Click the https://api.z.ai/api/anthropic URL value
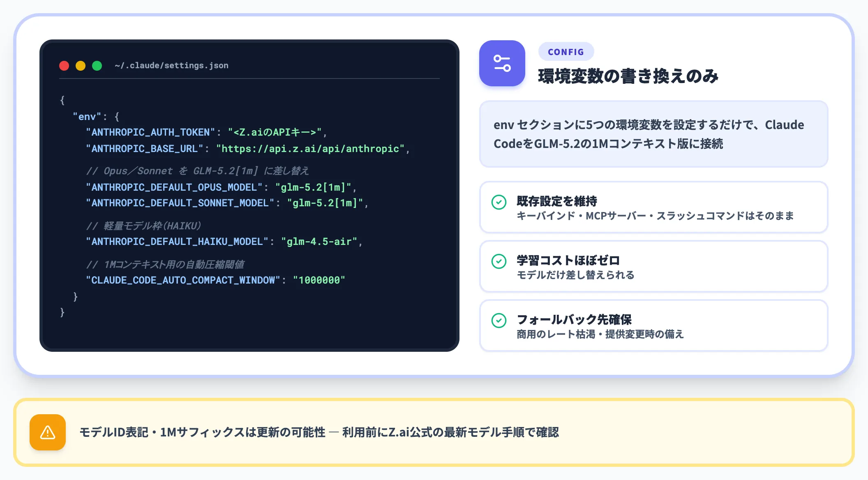868x480 pixels. tap(310, 149)
